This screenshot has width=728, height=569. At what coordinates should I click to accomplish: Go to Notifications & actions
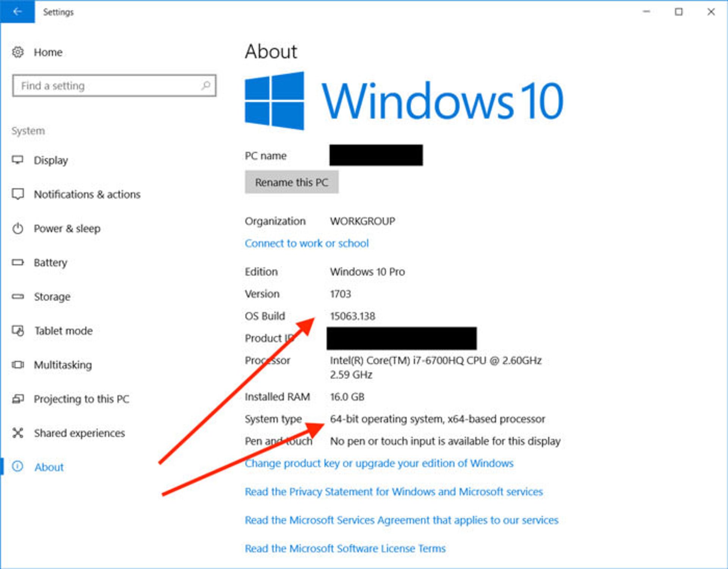click(x=87, y=195)
